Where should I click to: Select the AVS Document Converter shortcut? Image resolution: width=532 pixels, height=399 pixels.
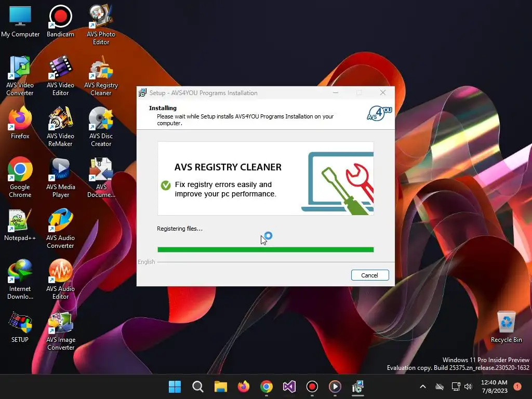pyautogui.click(x=101, y=178)
